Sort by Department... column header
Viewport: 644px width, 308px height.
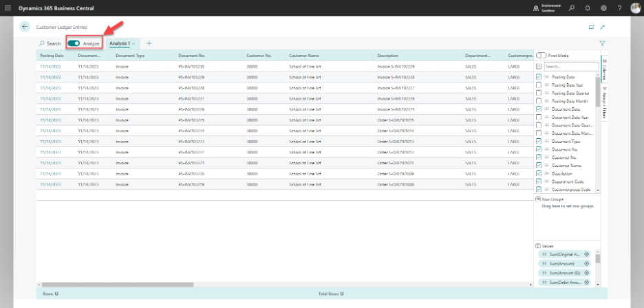[x=477, y=56]
